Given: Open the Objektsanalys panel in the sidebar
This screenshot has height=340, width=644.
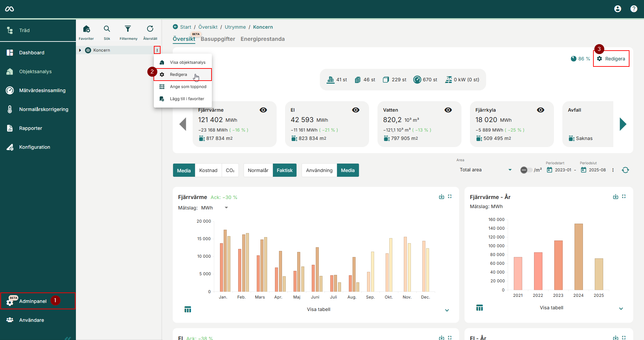Looking at the screenshot, I should coord(35,71).
